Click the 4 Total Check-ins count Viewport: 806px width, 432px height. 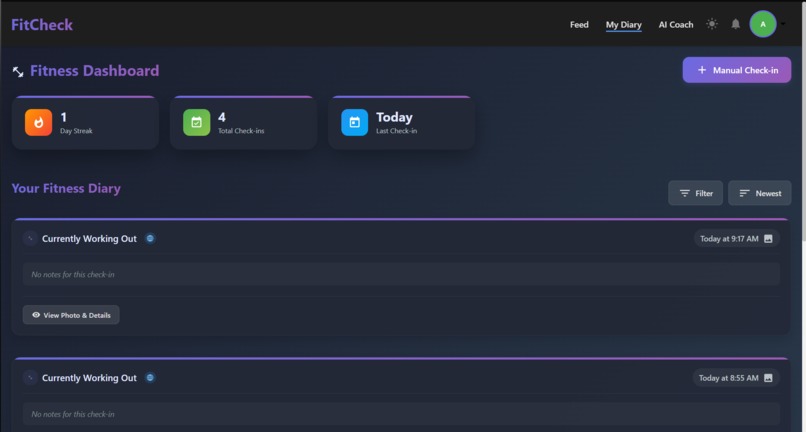pos(222,117)
